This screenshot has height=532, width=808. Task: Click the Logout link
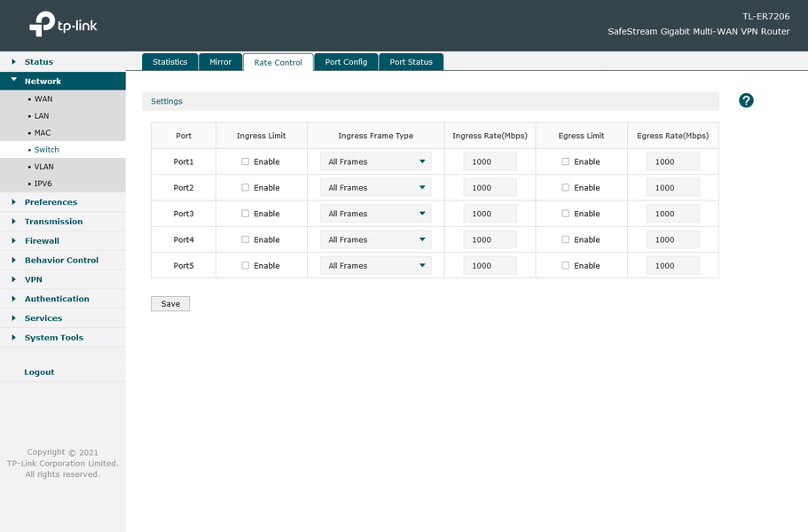pyautogui.click(x=39, y=372)
